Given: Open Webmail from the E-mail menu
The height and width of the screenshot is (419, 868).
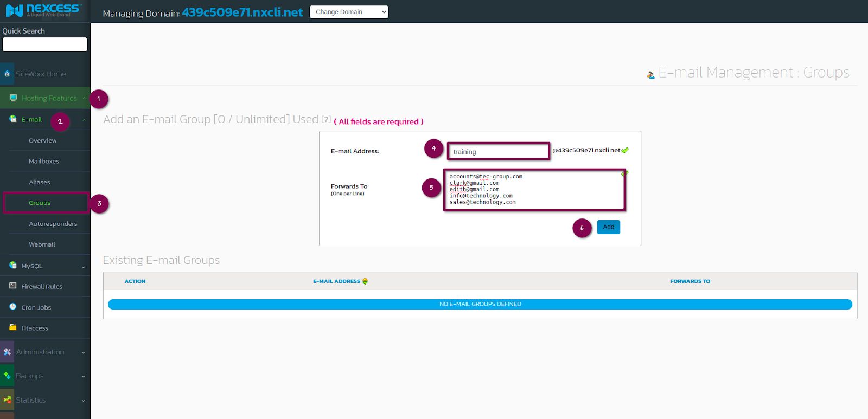Looking at the screenshot, I should click(42, 244).
